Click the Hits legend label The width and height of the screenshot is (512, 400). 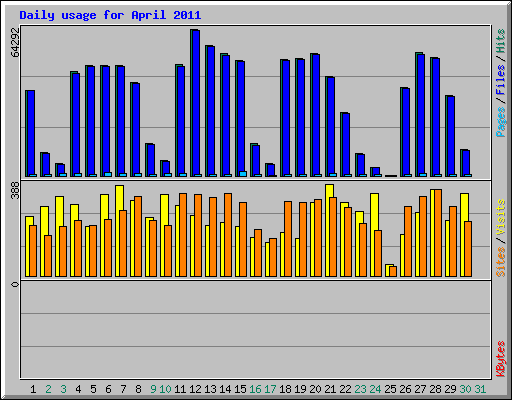tap(501, 41)
